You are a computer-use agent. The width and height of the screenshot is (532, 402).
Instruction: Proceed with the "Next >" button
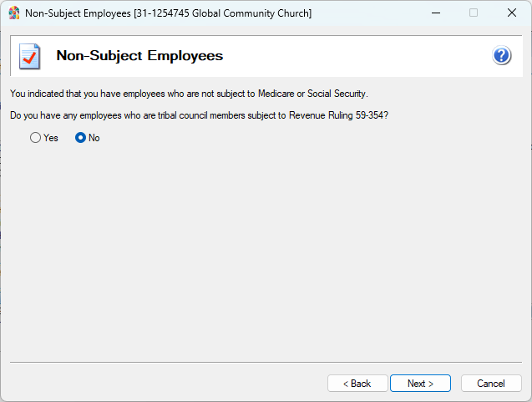[x=420, y=384]
